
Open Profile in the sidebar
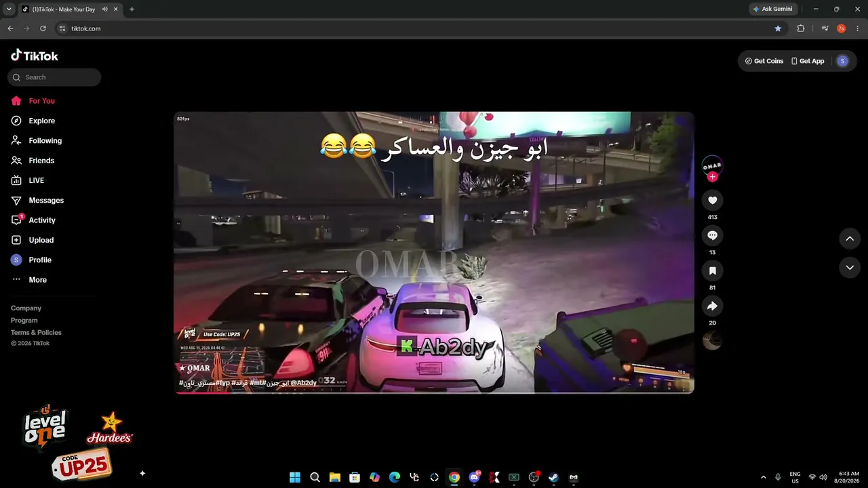coord(31,260)
